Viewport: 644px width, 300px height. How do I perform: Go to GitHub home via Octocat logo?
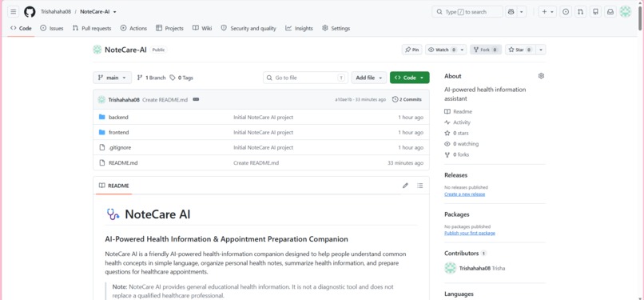(x=30, y=11)
